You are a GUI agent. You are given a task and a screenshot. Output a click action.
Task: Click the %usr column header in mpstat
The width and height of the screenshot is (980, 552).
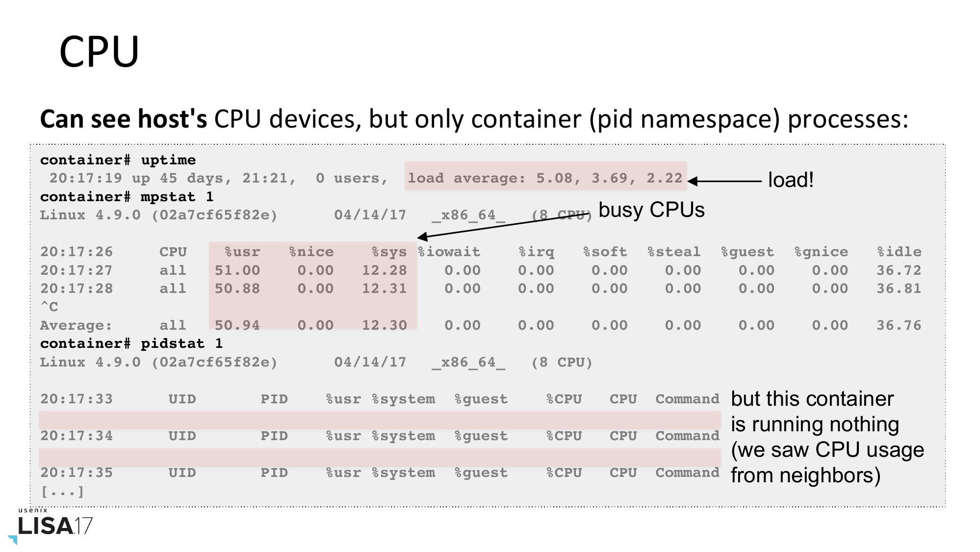[242, 252]
